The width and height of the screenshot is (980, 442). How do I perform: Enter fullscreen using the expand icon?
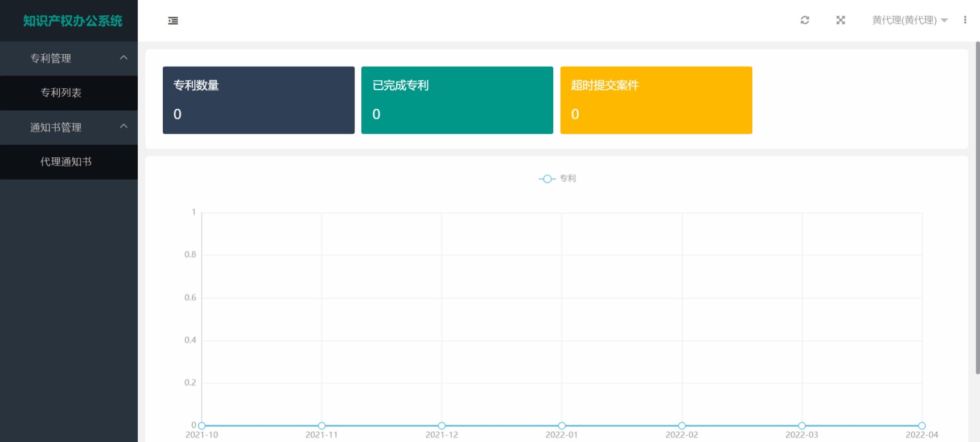pos(841,20)
